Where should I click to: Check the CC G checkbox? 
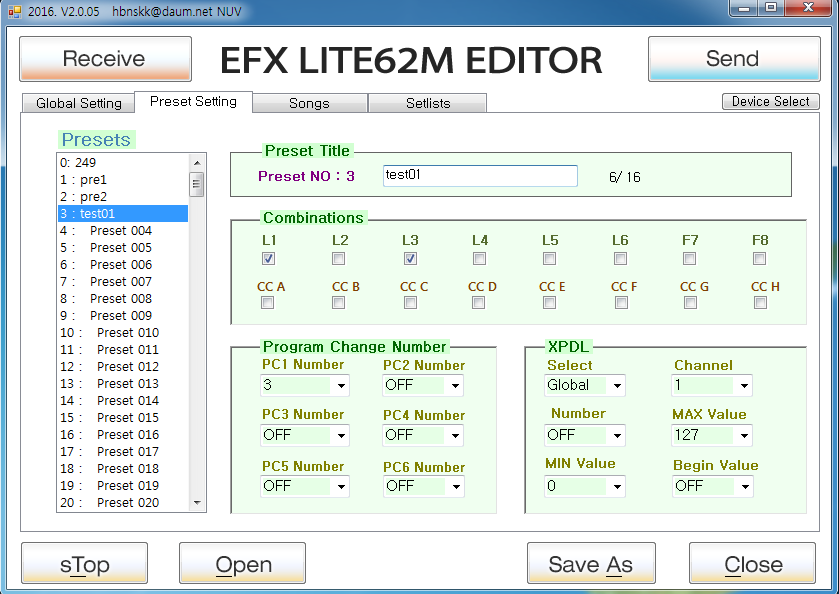pos(690,303)
